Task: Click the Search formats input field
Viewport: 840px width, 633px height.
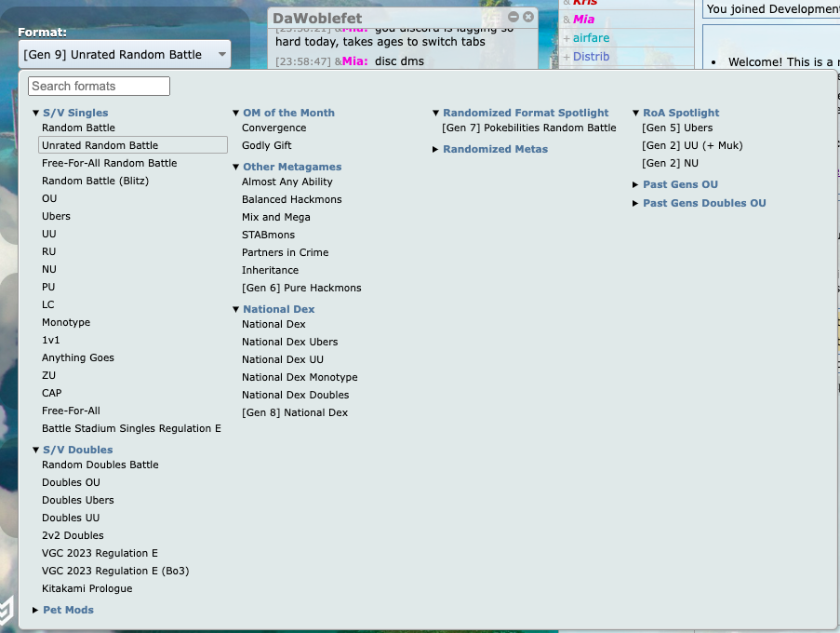Action: pyautogui.click(x=100, y=87)
